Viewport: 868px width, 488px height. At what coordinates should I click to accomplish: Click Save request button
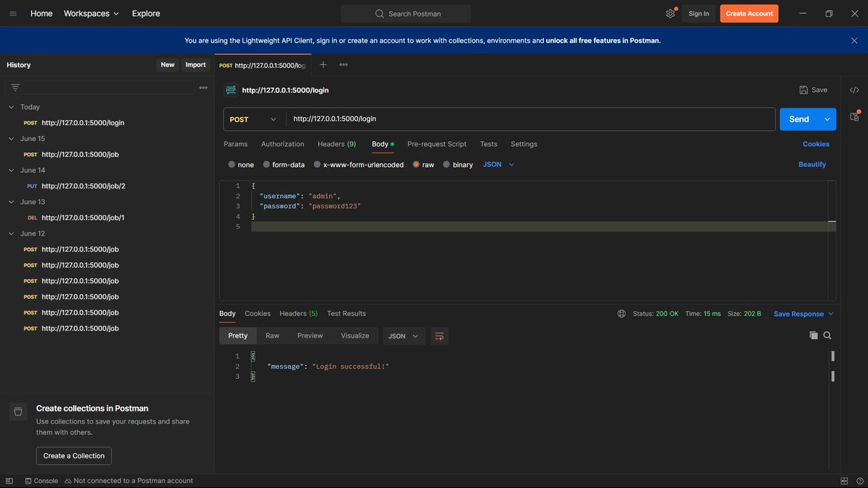[x=813, y=90]
